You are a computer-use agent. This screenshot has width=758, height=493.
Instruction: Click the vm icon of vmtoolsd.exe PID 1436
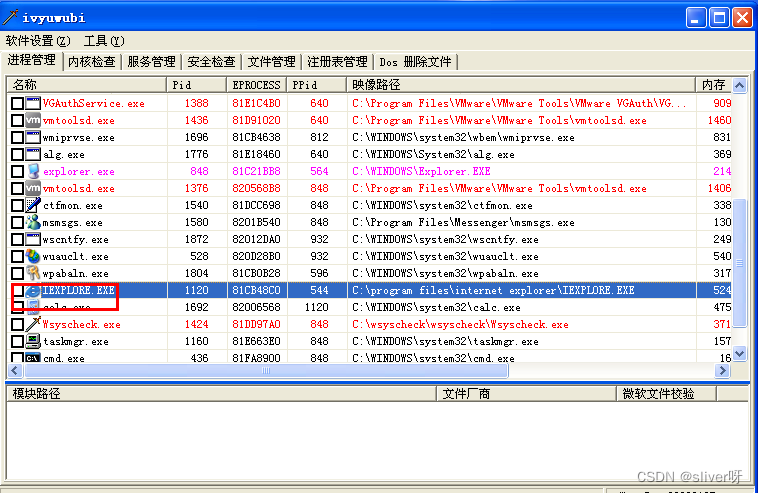click(33, 120)
